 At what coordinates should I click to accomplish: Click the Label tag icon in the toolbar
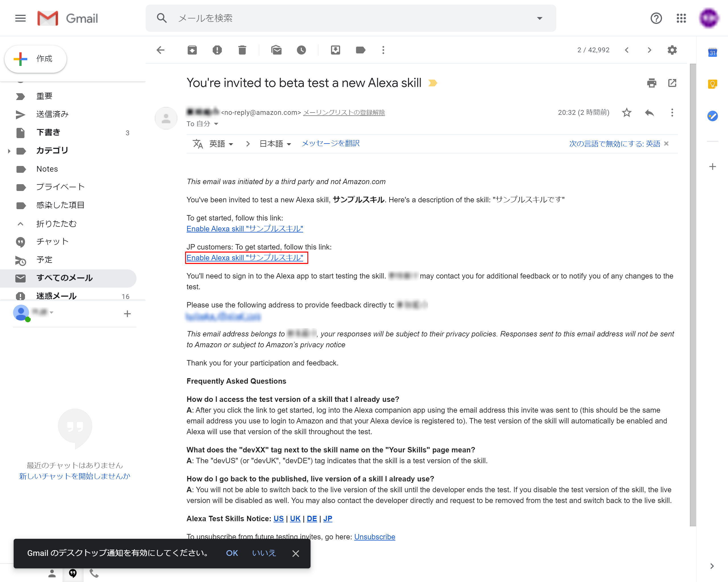click(x=360, y=50)
